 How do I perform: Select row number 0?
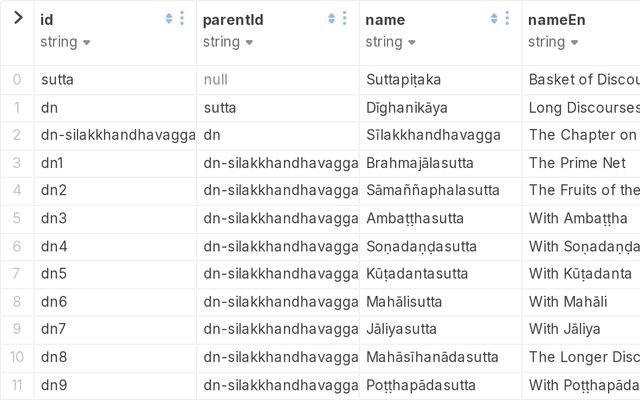tap(17, 79)
